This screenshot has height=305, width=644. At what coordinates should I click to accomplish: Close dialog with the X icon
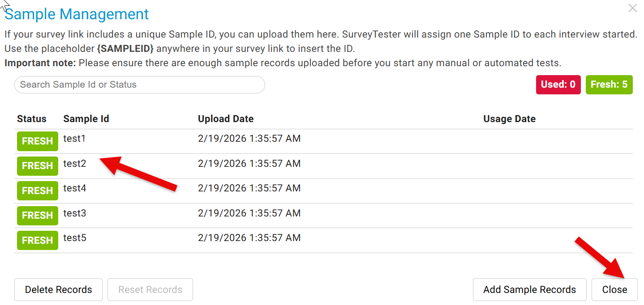(632, 8)
